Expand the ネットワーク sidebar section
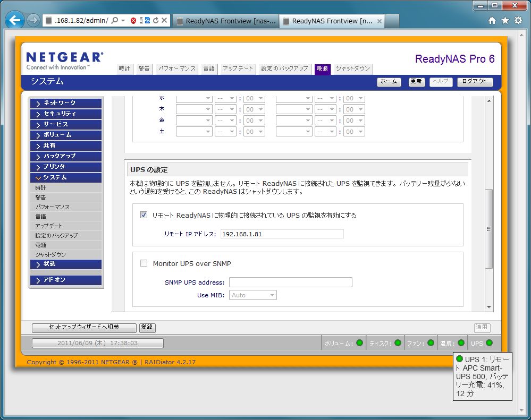Screen dimensions: 531x420 [66, 103]
